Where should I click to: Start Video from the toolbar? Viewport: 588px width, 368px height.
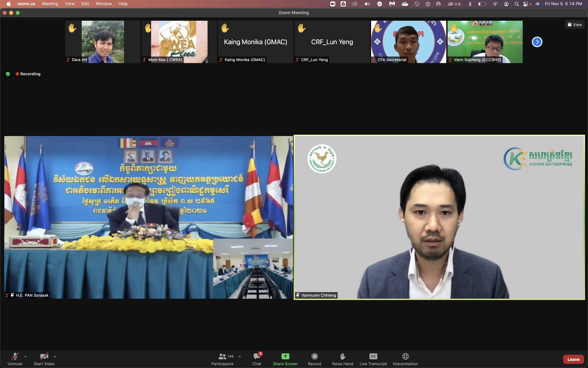(x=44, y=359)
